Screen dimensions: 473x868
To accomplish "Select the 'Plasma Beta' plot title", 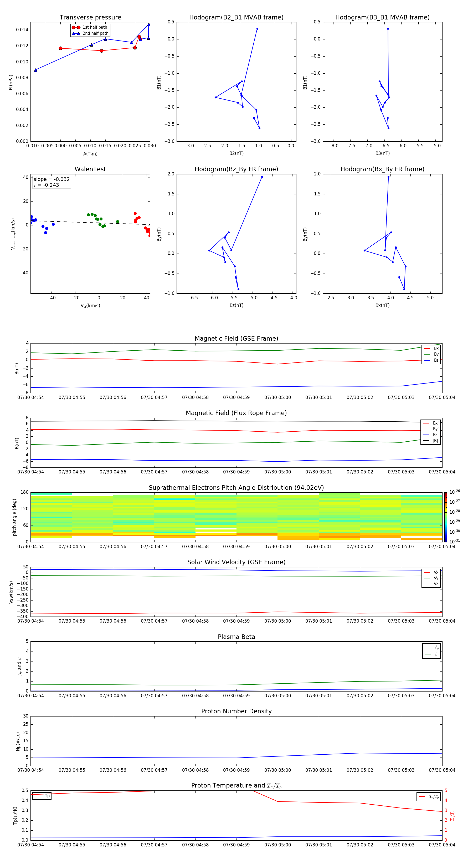I will (236, 637).
